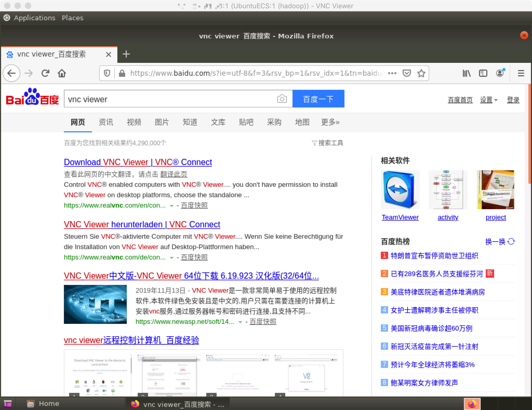
Task: Open hot topic 鲍某明案女方律师发声
Action: [x=424, y=383]
